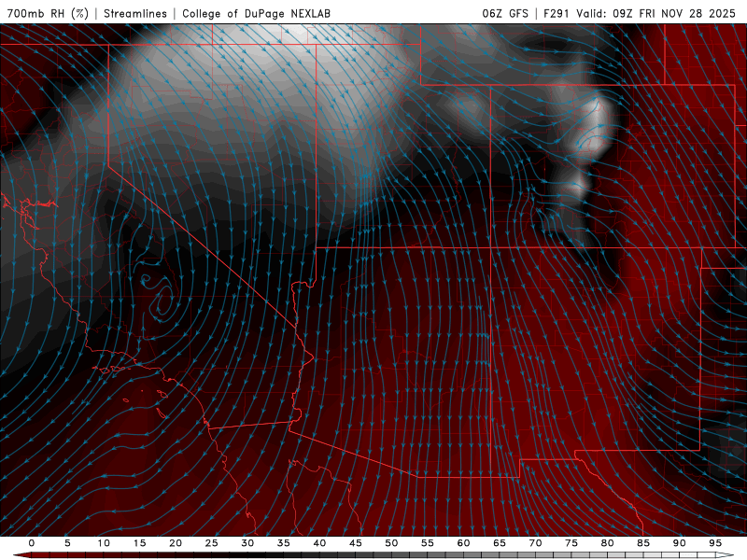Click the 70 value on the colorbar
Image resolution: width=747 pixels, height=560 pixels.
coord(535,543)
